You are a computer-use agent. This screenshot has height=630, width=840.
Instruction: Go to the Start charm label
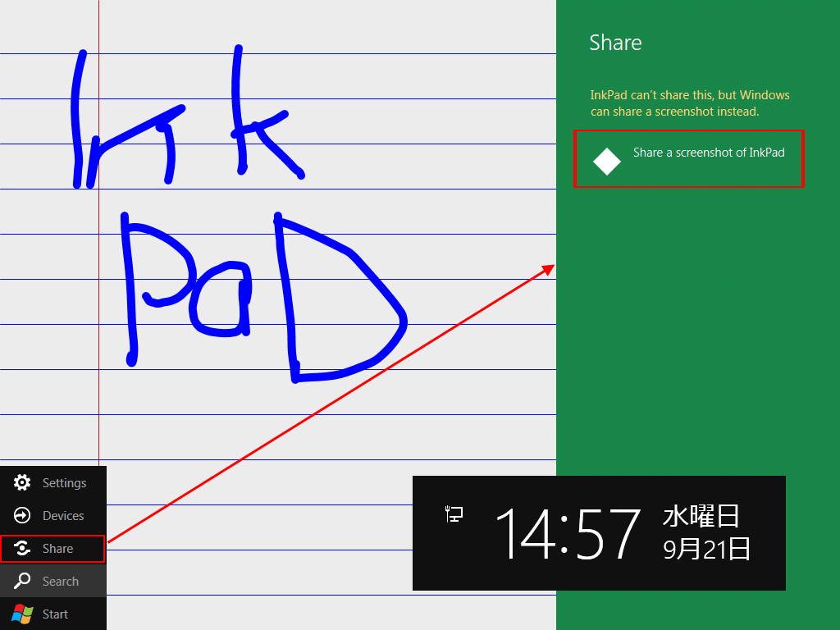click(55, 614)
